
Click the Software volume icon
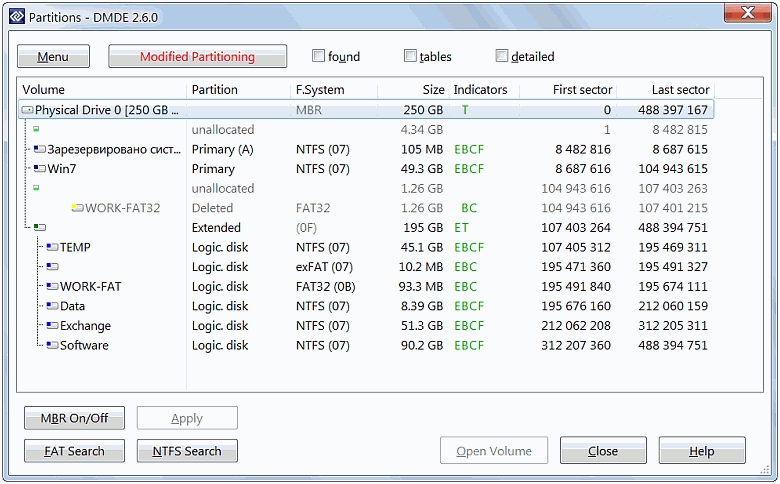(x=51, y=345)
